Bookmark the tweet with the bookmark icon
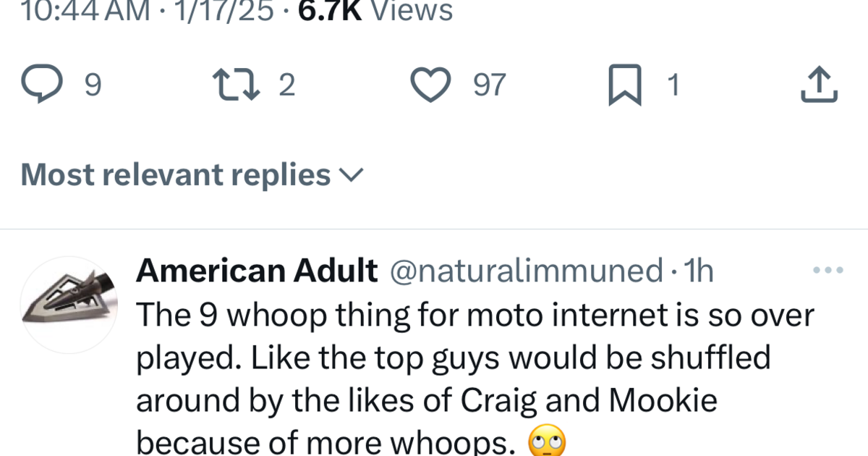The image size is (868, 456). pyautogui.click(x=624, y=83)
